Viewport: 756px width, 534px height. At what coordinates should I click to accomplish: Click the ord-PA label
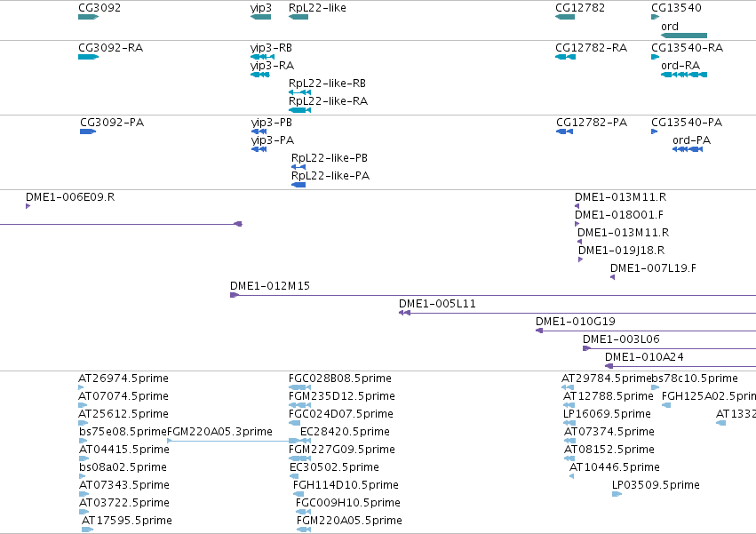[691, 140]
